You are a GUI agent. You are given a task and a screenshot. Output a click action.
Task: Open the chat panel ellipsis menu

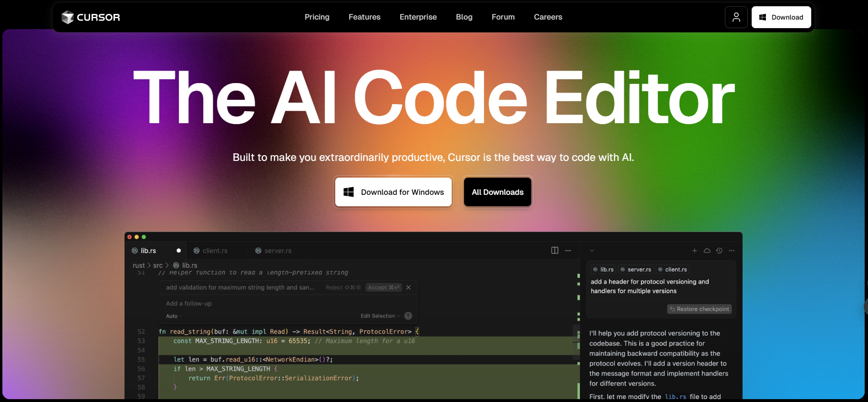pos(732,251)
